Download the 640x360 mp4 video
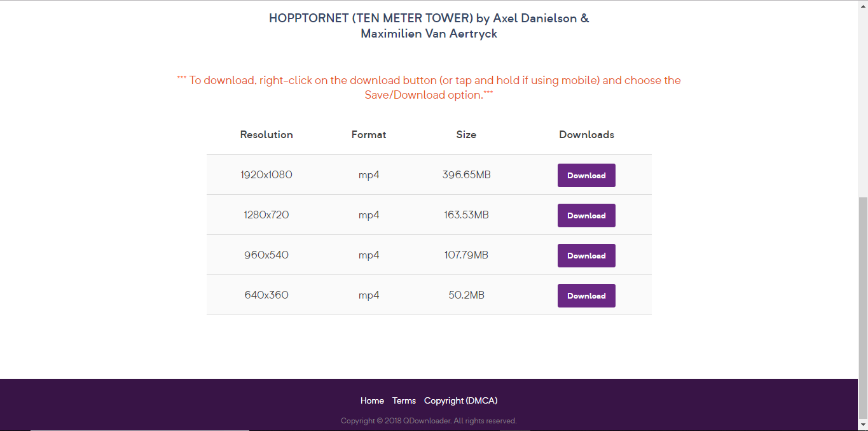This screenshot has width=868, height=431. point(586,295)
